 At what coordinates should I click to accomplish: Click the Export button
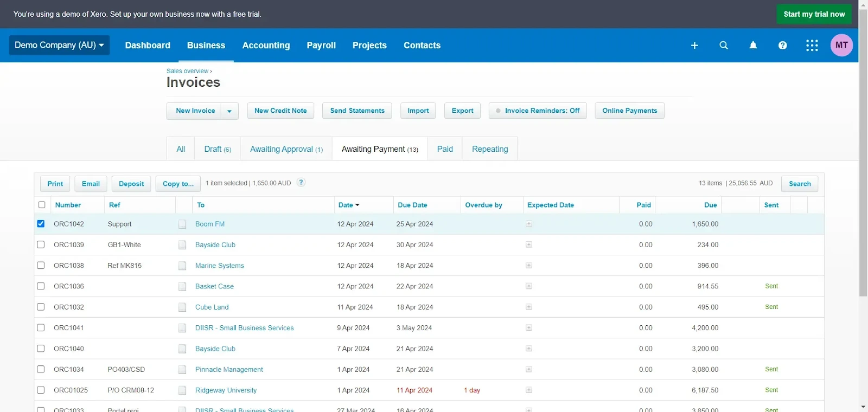(x=463, y=111)
